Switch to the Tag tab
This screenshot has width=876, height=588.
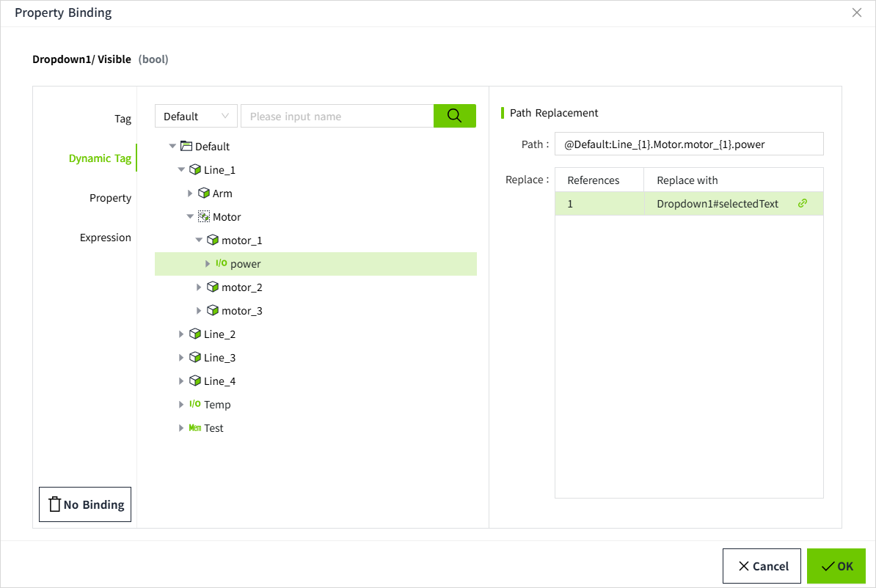click(123, 119)
